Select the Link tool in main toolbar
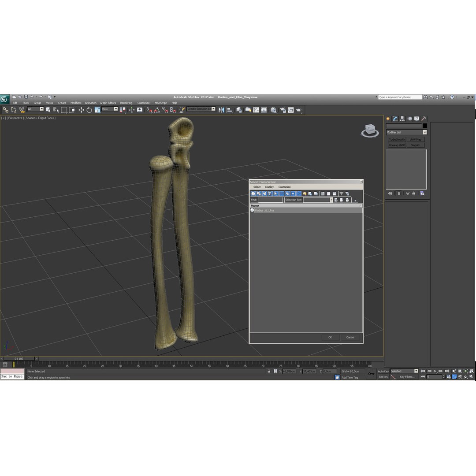 click(x=5, y=110)
